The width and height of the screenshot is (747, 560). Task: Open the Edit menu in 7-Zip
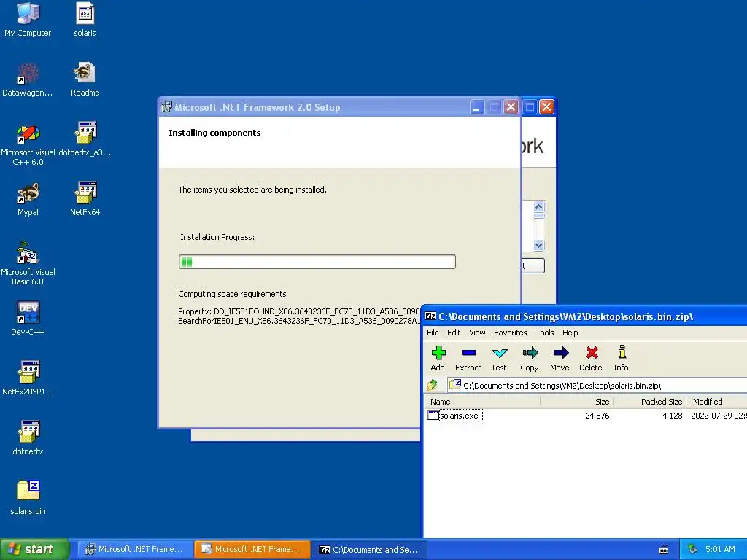[454, 332]
